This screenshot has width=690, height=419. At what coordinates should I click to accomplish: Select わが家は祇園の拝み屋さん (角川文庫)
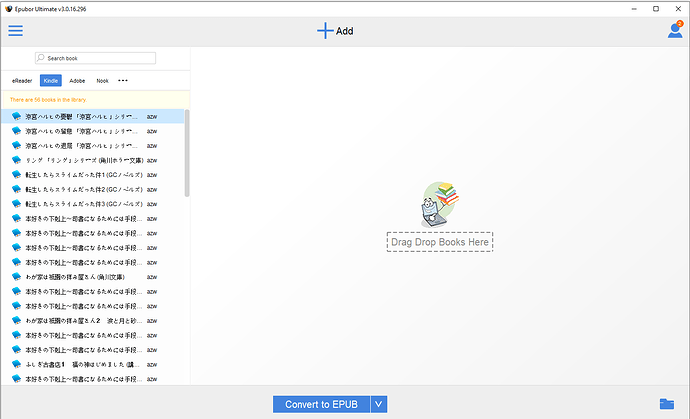(x=93, y=277)
